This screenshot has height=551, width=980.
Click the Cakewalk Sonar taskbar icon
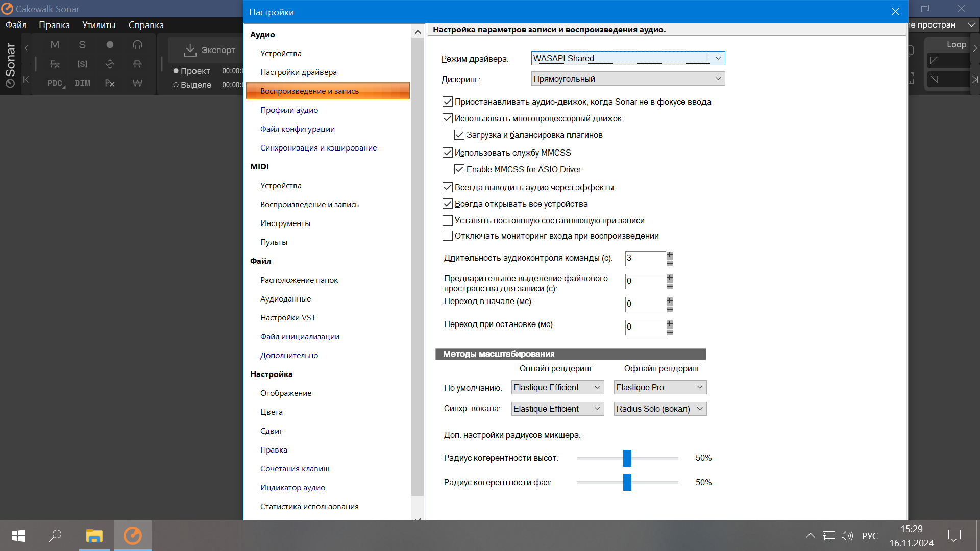point(133,536)
